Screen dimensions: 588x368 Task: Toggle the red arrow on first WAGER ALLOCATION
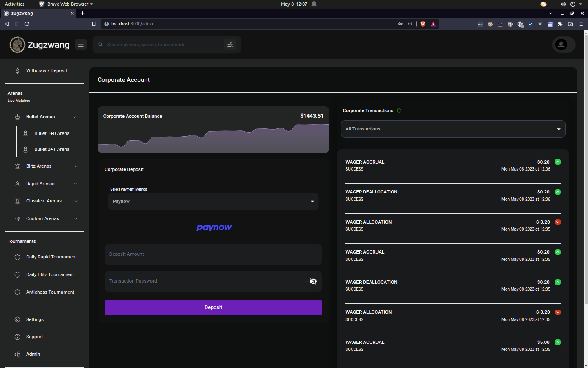tap(558, 222)
